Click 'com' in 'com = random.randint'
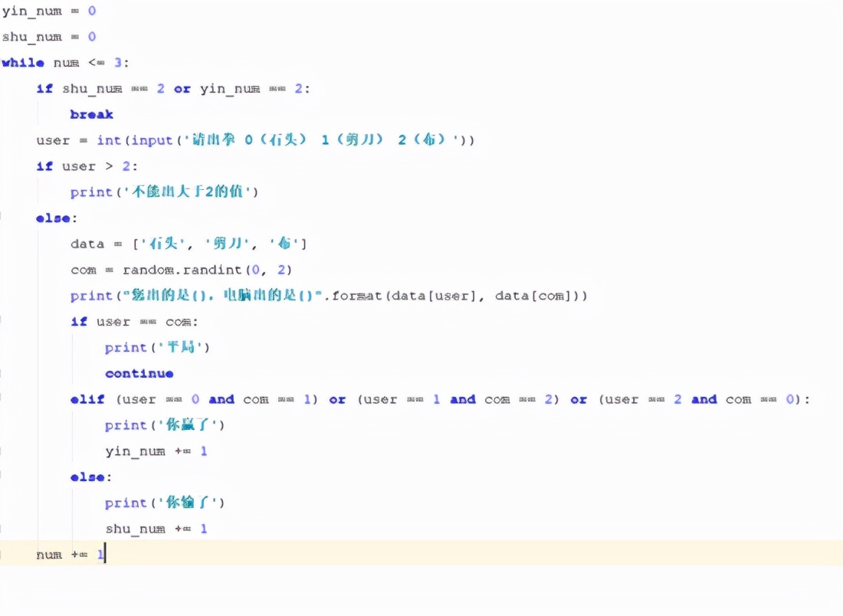843x616 pixels. point(84,270)
